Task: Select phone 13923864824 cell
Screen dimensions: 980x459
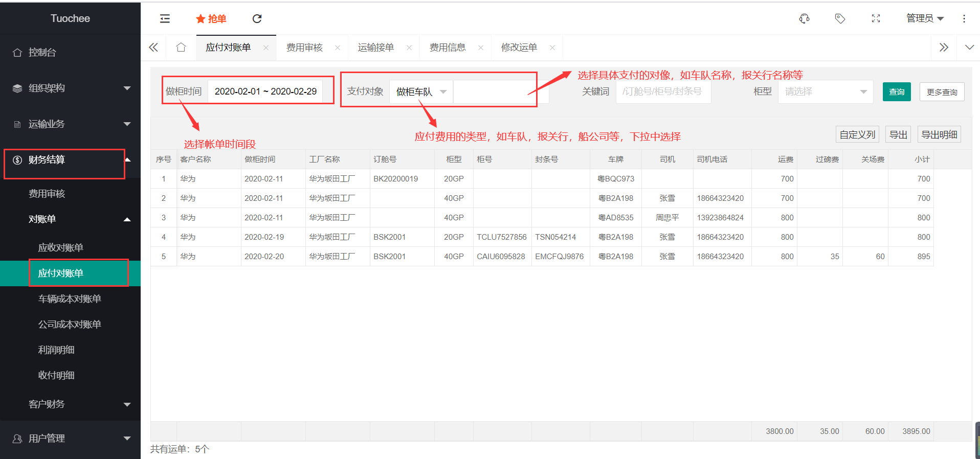Action: (722, 218)
